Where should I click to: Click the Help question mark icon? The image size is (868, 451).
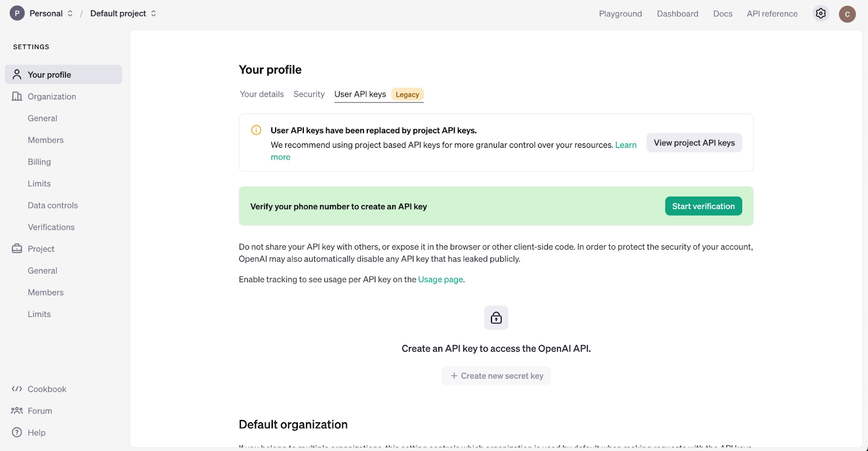pyautogui.click(x=17, y=433)
